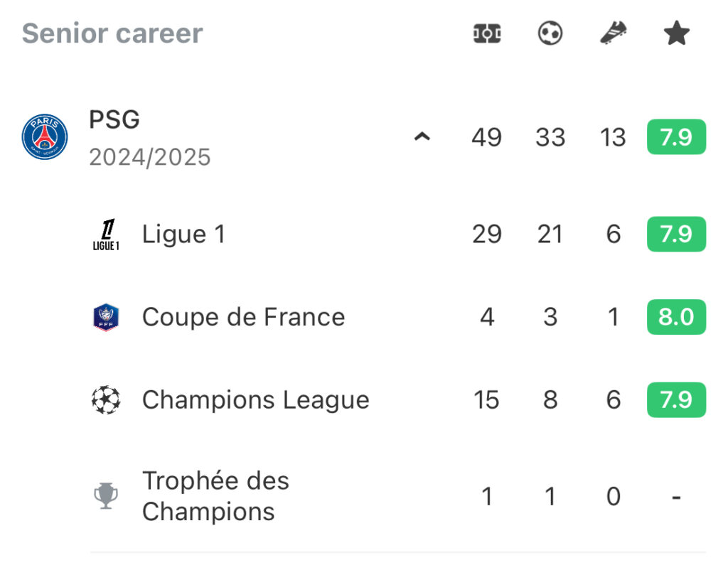Image resolution: width=728 pixels, height=565 pixels.
Task: Click the Ligue 1 7.9 rating badge
Action: pyautogui.click(x=677, y=234)
